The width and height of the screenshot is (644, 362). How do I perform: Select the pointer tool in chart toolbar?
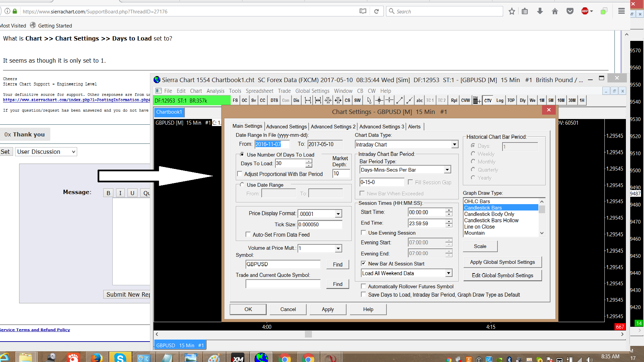[x=369, y=100]
